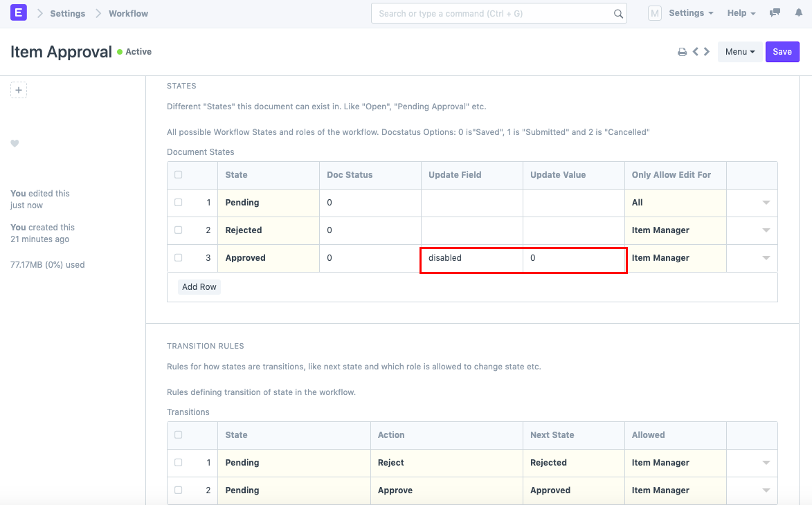Viewport: 812px width, 505px height.
Task: Click the notifications bell icon
Action: [795, 13]
